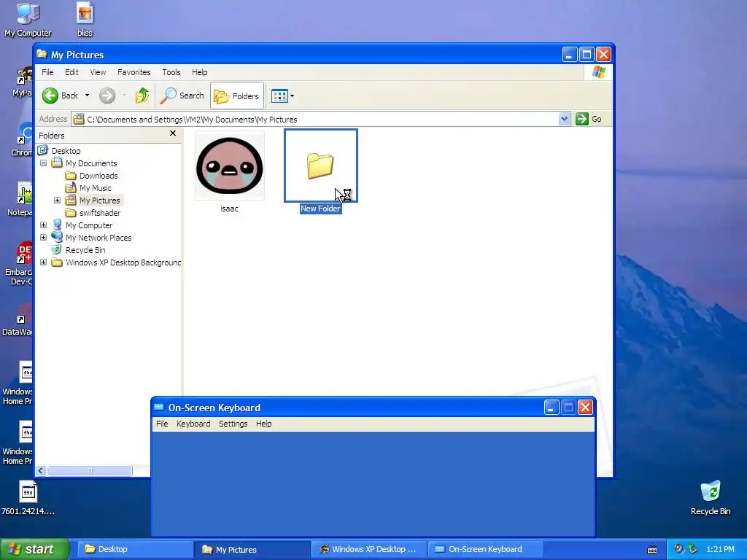The width and height of the screenshot is (747, 560).
Task: Click the address bar path field
Action: (314, 119)
